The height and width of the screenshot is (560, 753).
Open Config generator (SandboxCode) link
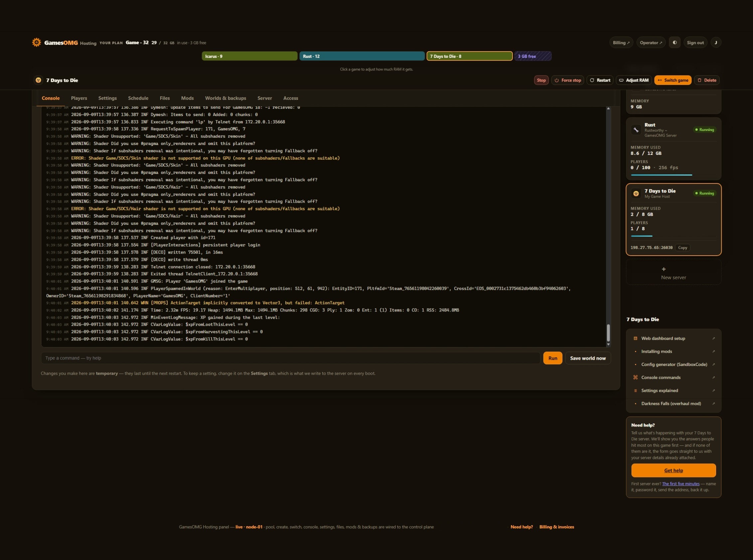pos(673,364)
